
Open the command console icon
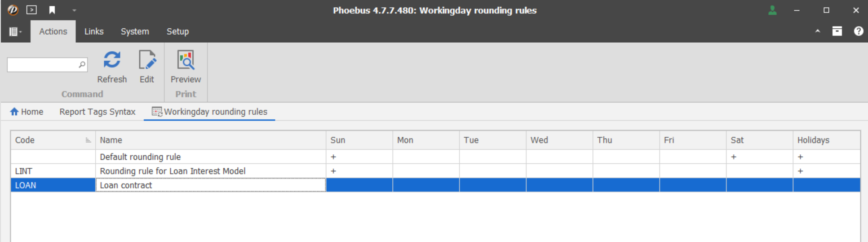tap(31, 10)
